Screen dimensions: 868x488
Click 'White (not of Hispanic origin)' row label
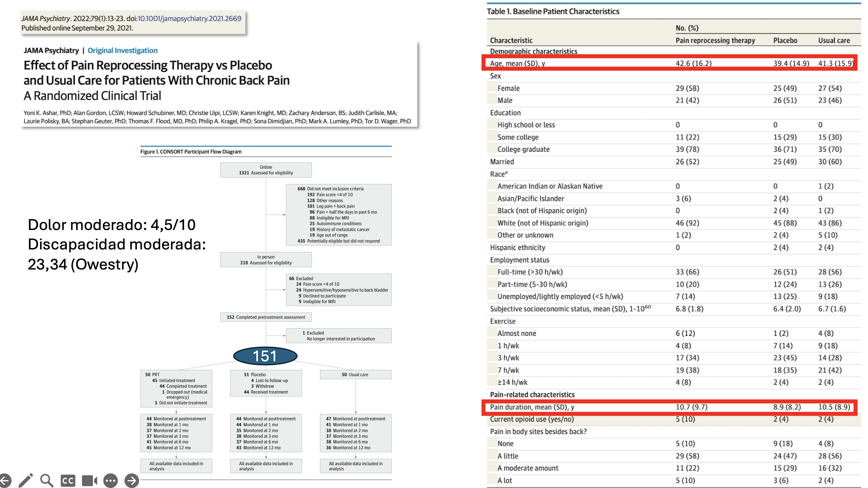pos(542,223)
